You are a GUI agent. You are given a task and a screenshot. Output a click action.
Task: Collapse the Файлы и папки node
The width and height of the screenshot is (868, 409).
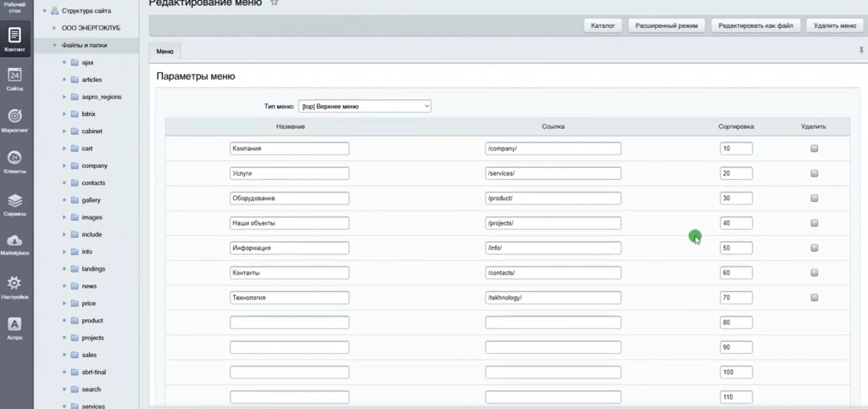pyautogui.click(x=54, y=46)
